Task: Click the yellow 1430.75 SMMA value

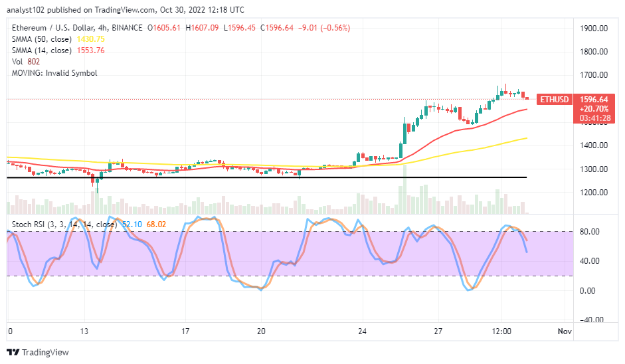Action: (90, 39)
